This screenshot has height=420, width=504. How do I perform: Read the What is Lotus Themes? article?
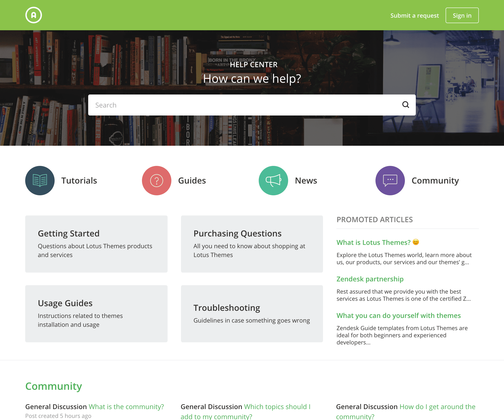click(373, 242)
